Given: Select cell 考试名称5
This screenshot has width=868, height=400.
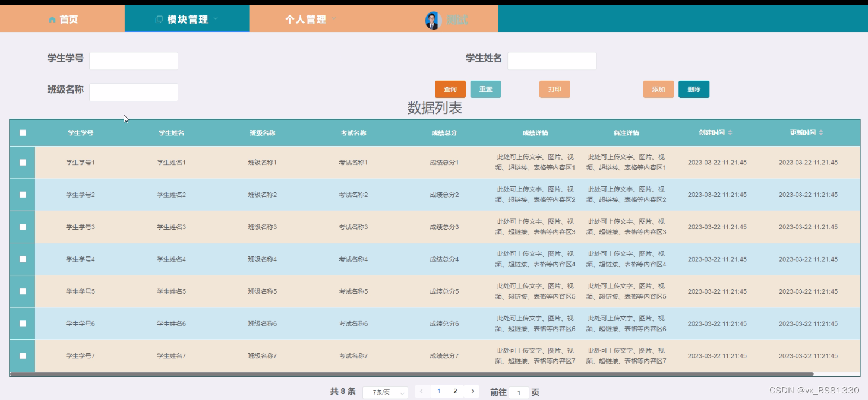Looking at the screenshot, I should pos(353,291).
